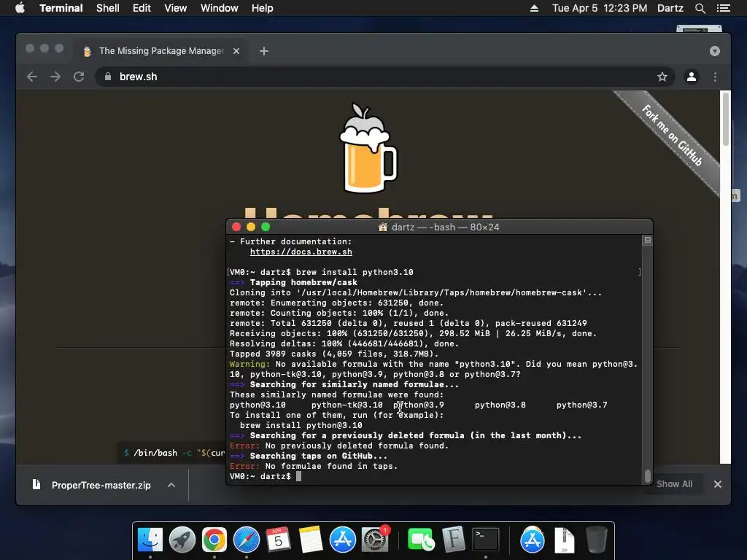Viewport: 747px width, 560px height.
Task: Click the Homebrew beer mug logo
Action: tap(368, 148)
